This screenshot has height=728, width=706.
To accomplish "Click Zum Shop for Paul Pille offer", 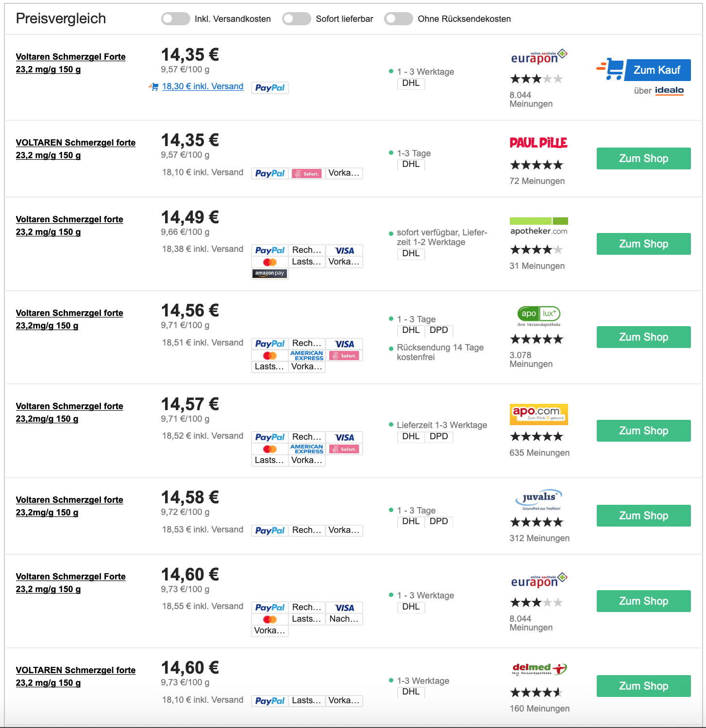I will [x=644, y=159].
